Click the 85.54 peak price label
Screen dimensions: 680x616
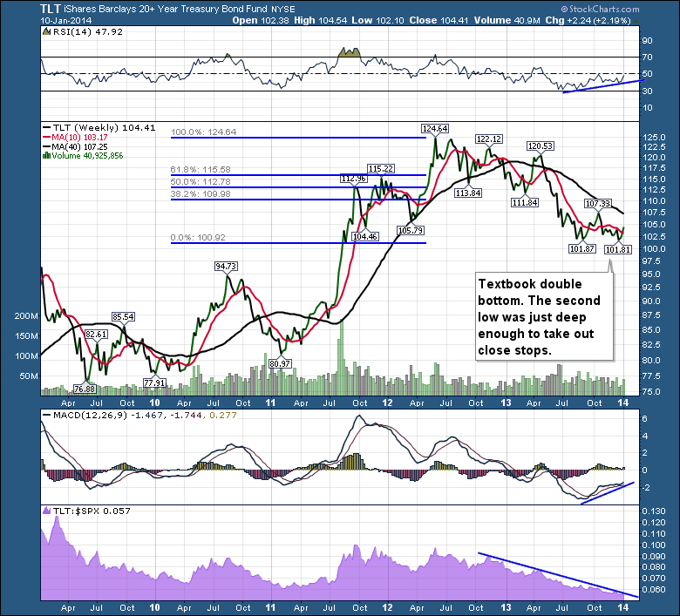[123, 317]
